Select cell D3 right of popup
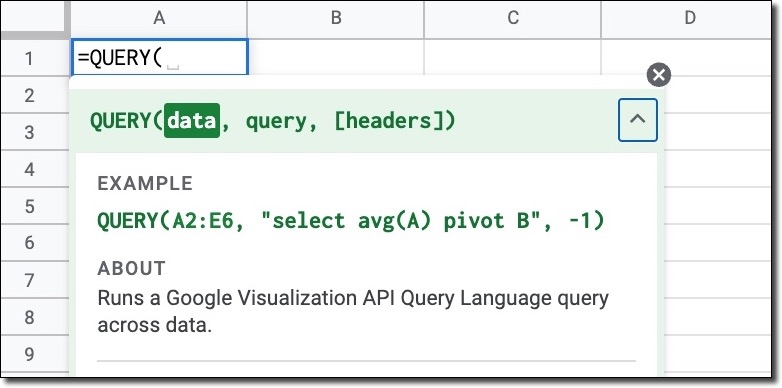 (718, 132)
